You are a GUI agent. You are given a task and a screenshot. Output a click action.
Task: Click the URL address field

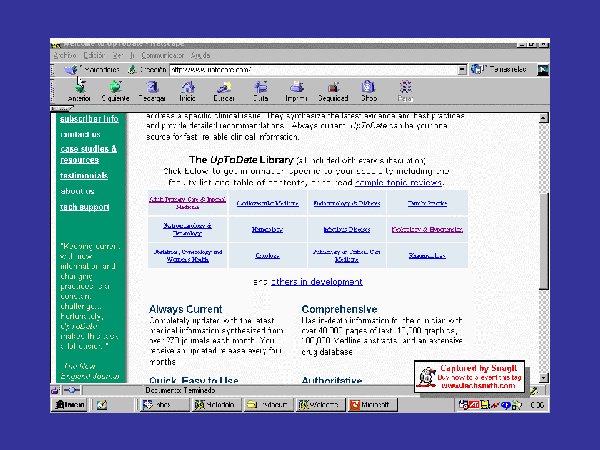pos(314,70)
